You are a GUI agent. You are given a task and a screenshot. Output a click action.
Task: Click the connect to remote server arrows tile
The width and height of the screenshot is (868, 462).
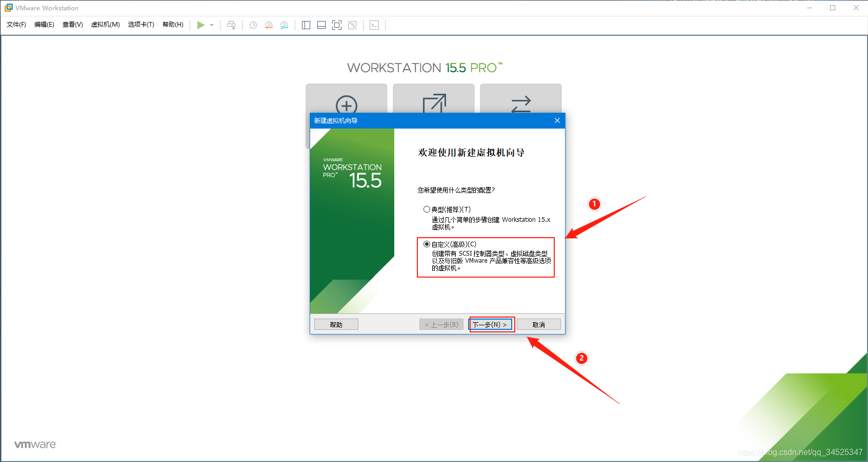pyautogui.click(x=521, y=98)
